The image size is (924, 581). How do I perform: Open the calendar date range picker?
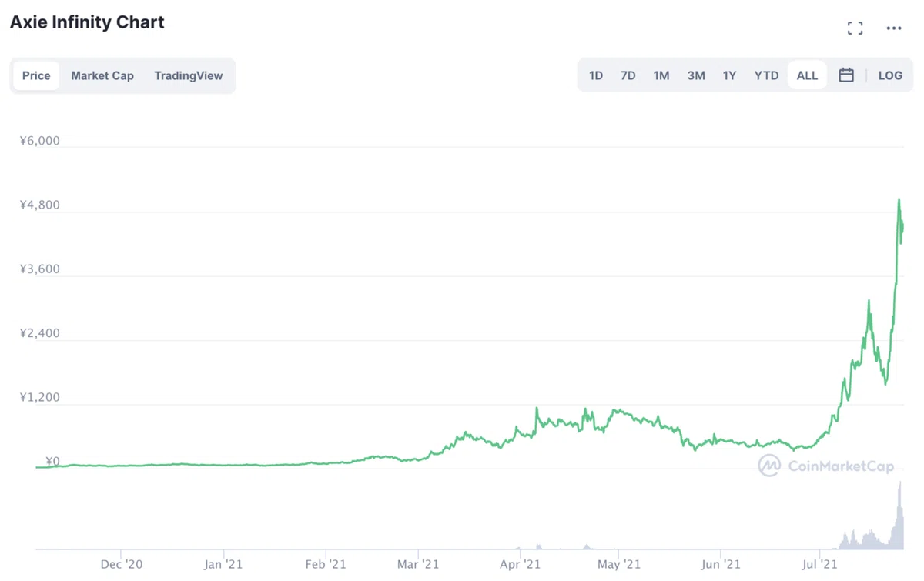pos(846,75)
